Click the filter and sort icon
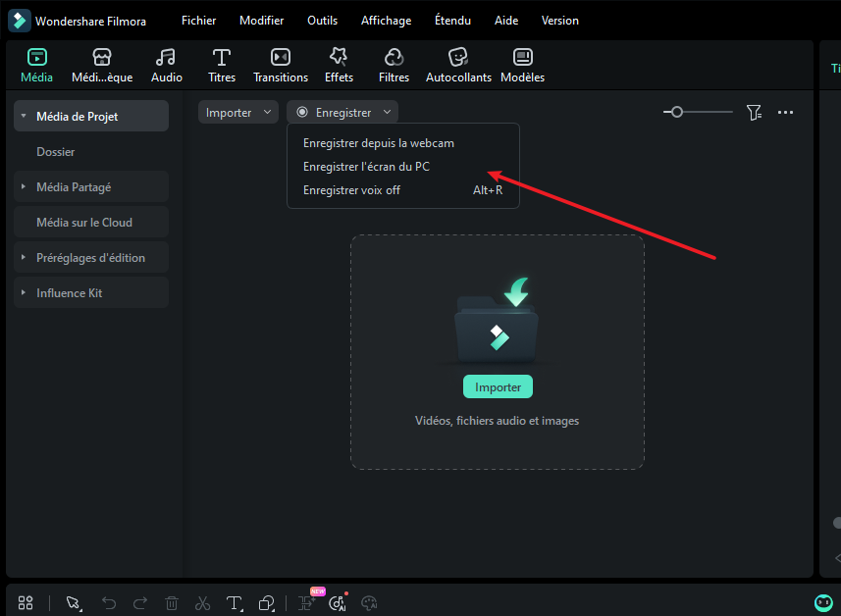 [x=754, y=113]
